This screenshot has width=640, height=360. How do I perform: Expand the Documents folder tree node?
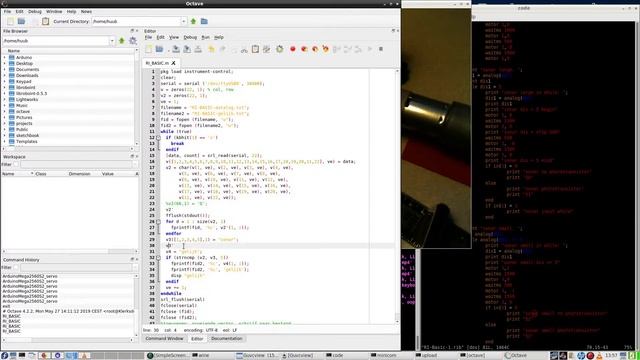click(x=4, y=69)
